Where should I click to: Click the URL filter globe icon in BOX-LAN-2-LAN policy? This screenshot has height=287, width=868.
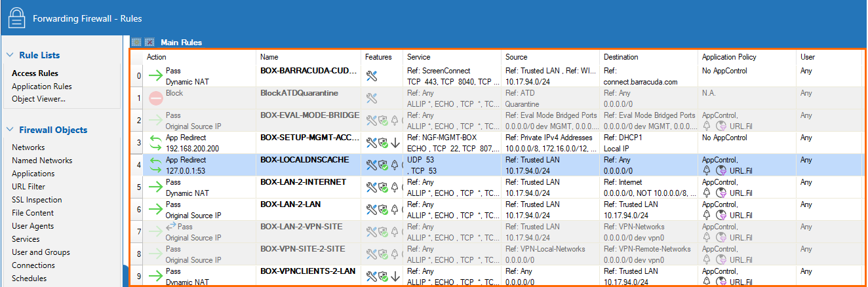[720, 215]
